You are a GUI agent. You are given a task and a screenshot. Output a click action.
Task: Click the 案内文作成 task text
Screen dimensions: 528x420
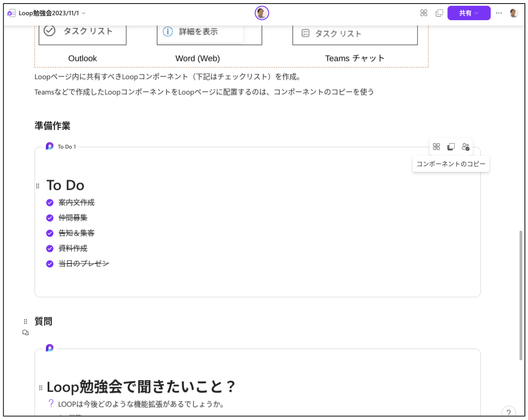(76, 202)
